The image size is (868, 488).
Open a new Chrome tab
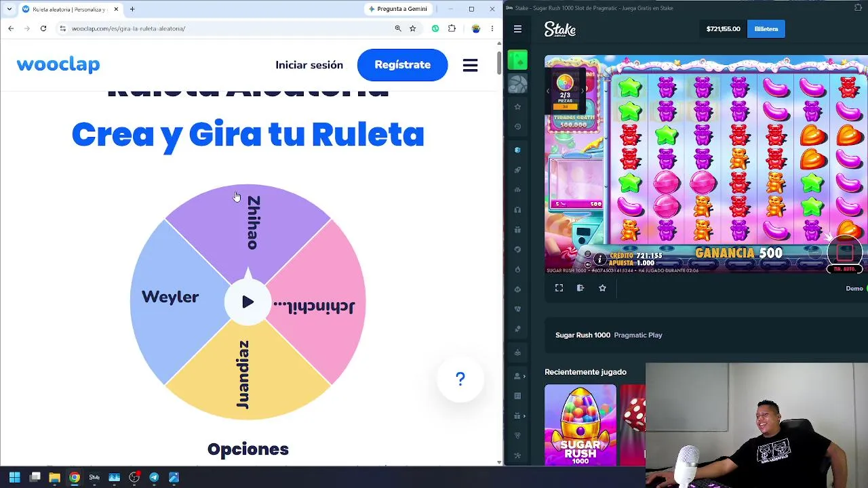pyautogui.click(x=132, y=9)
